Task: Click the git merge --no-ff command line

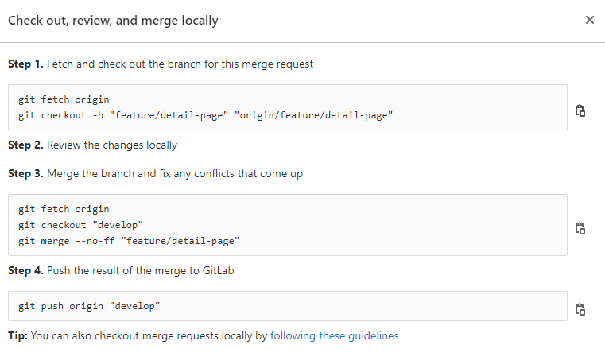Action: [129, 241]
